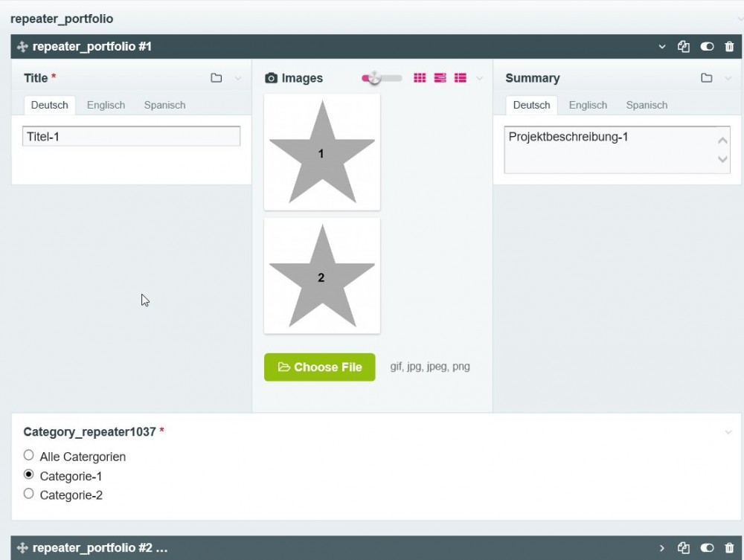This screenshot has width=744, height=560.
Task: Select the Alle Catergorien radio button
Action: (x=29, y=455)
